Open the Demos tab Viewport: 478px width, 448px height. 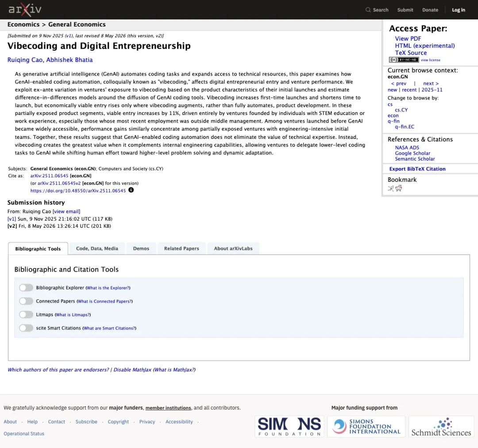click(x=141, y=249)
